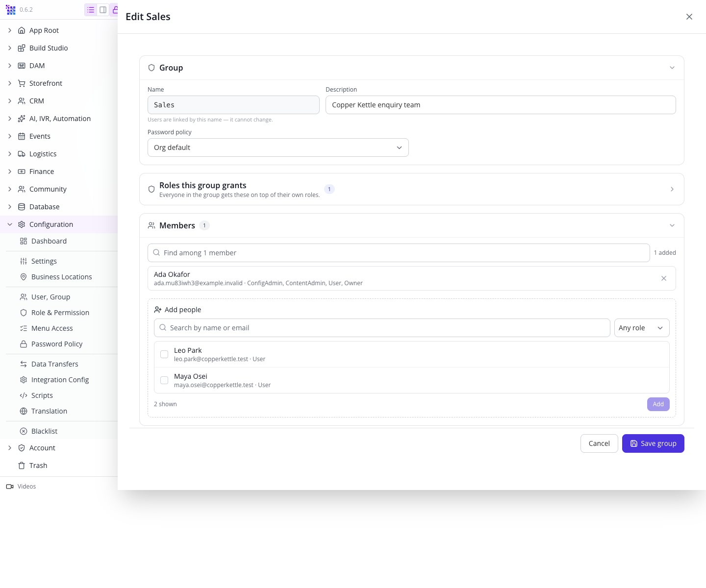The width and height of the screenshot is (706, 588).
Task: Click the Translation globe icon
Action: click(24, 411)
